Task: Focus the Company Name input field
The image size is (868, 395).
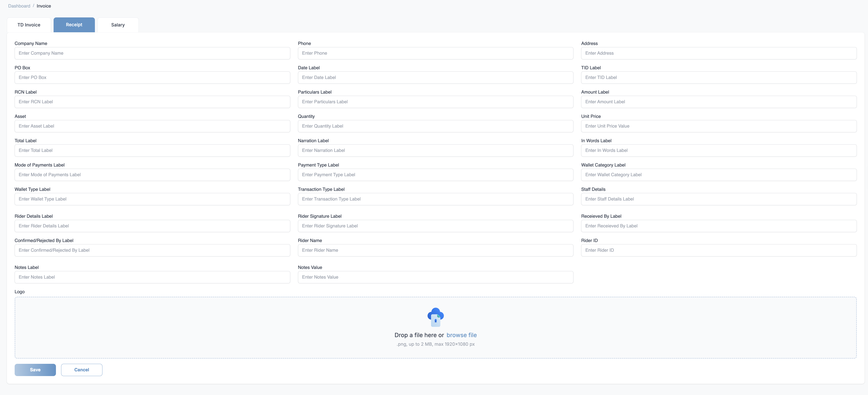Action: click(x=152, y=53)
